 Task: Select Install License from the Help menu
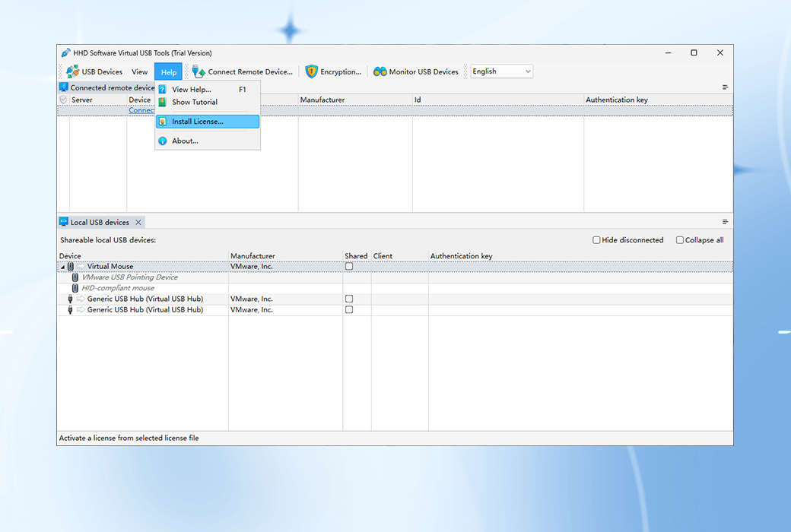tap(197, 121)
